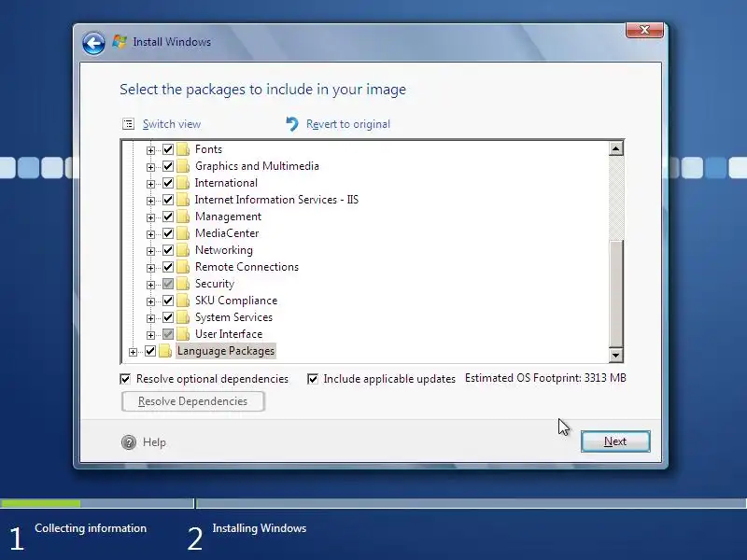
Task: Expand the Internet Information Services node
Action: tap(150, 201)
